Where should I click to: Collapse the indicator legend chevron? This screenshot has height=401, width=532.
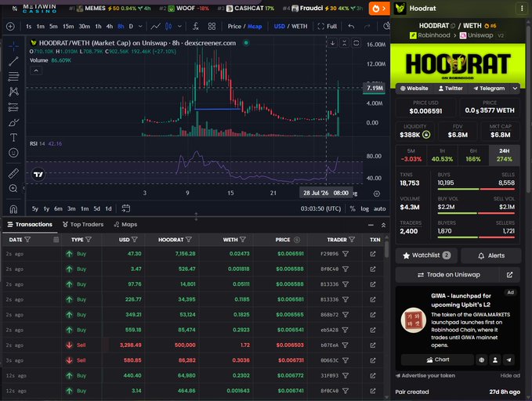[x=36, y=71]
